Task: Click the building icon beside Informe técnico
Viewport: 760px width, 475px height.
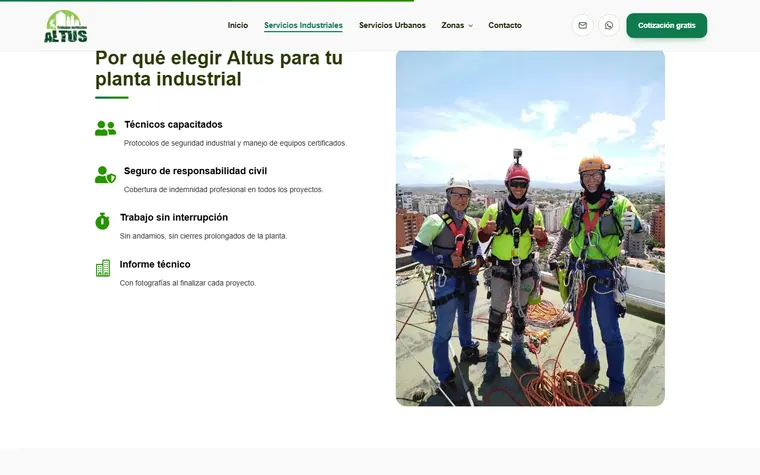Action: pos(103,268)
